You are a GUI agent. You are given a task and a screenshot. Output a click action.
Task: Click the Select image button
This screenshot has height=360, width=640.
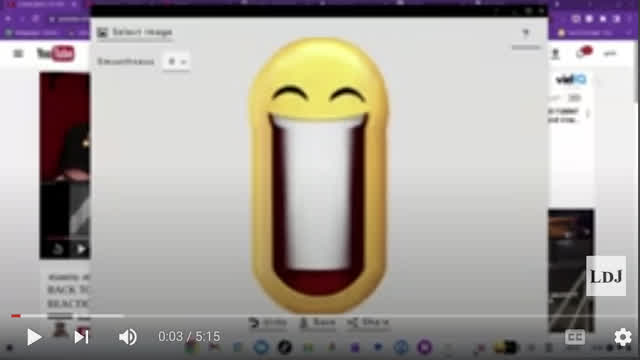[135, 32]
